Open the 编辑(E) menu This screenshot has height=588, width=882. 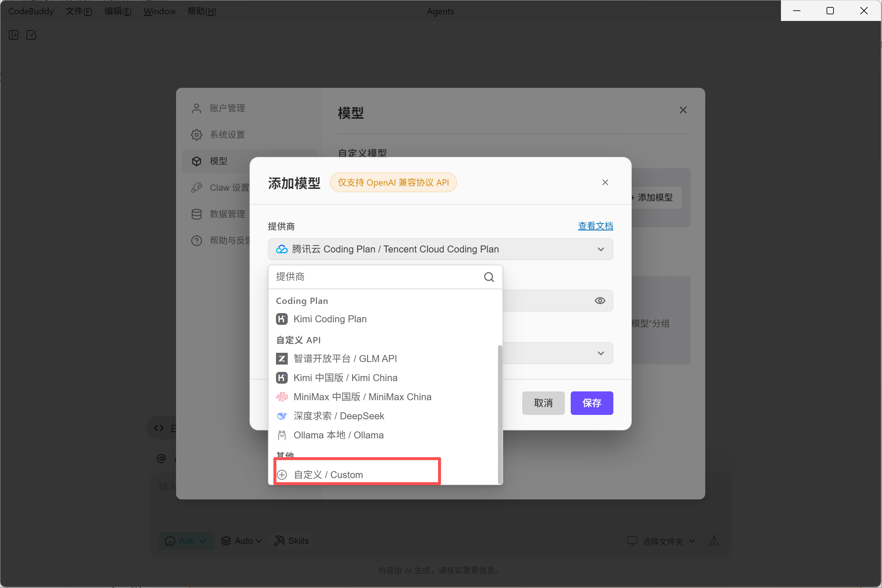[118, 11]
